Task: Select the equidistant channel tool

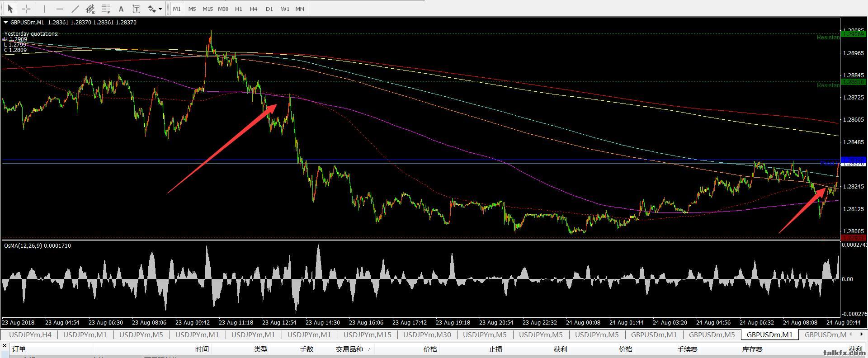Action: pos(90,9)
